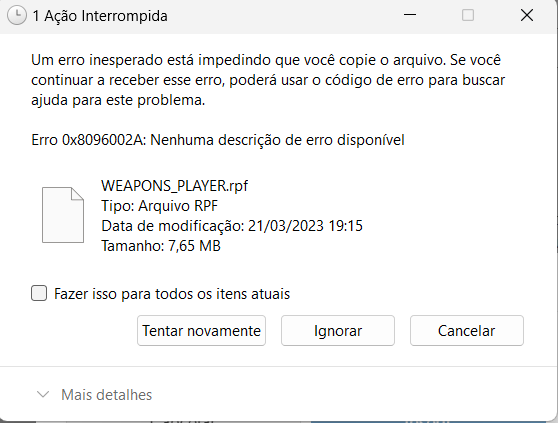The width and height of the screenshot is (558, 423).
Task: Open the 'Mais detalhes' text section
Action: [x=106, y=395]
